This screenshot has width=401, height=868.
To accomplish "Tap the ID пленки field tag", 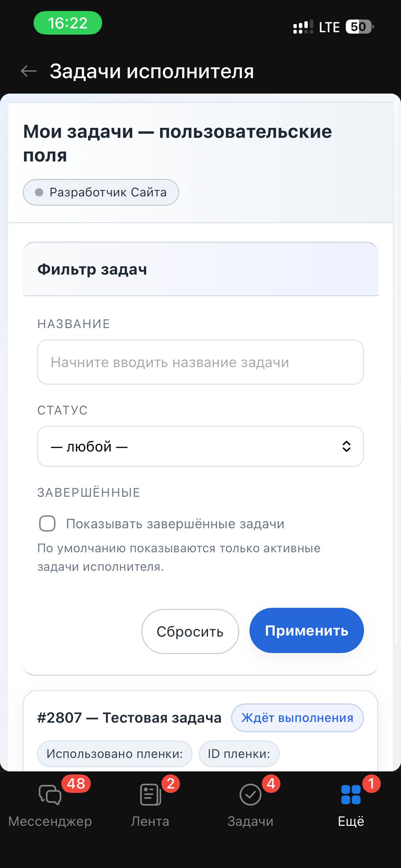I will click(x=239, y=754).
